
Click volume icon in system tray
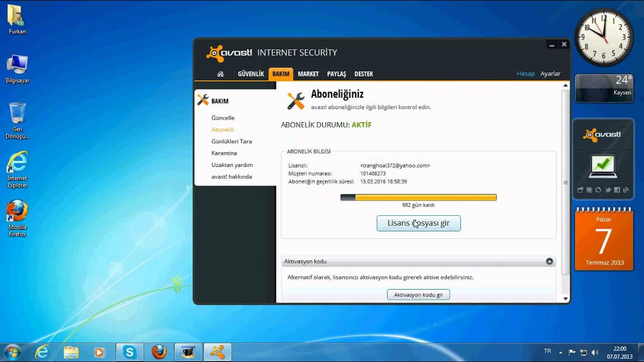tap(595, 352)
